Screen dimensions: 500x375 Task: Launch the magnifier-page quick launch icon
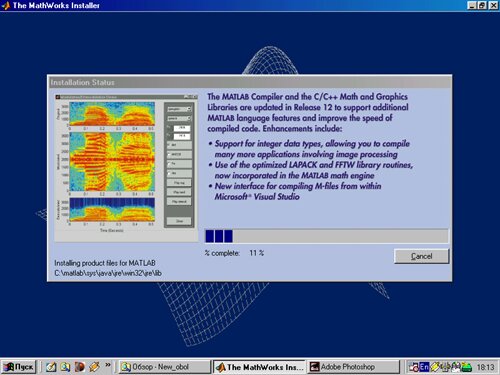tap(65, 367)
